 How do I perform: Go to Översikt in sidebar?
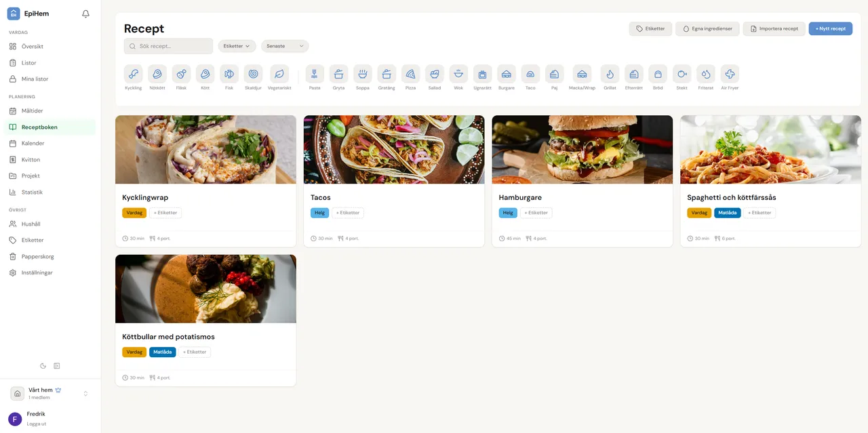50,47
